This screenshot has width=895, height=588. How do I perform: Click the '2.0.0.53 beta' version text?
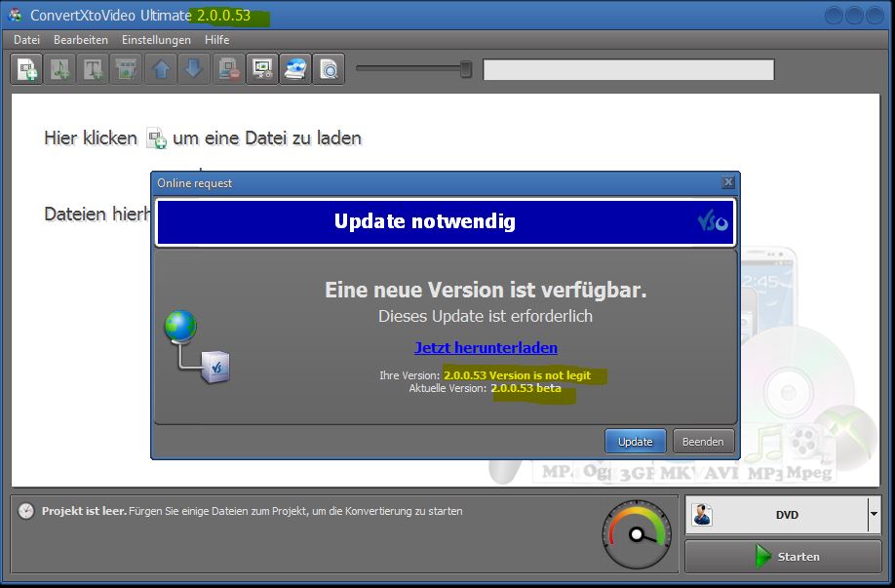[x=525, y=388]
